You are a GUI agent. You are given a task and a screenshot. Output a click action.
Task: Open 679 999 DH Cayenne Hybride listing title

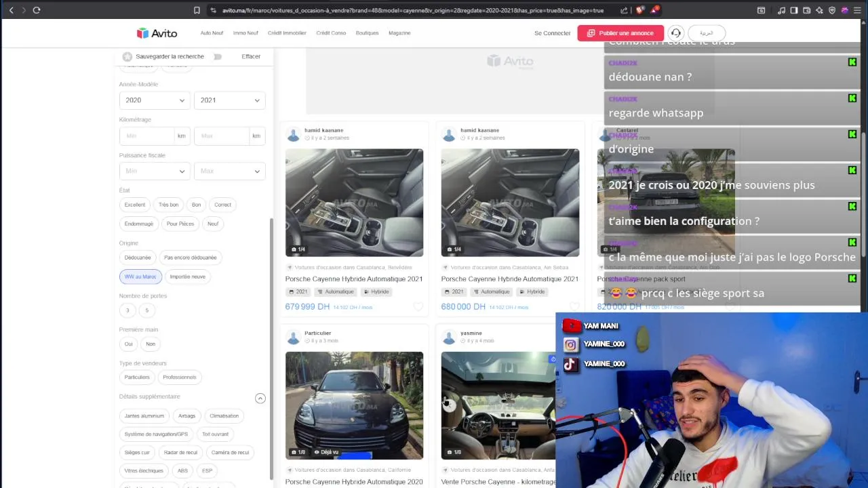353,279
